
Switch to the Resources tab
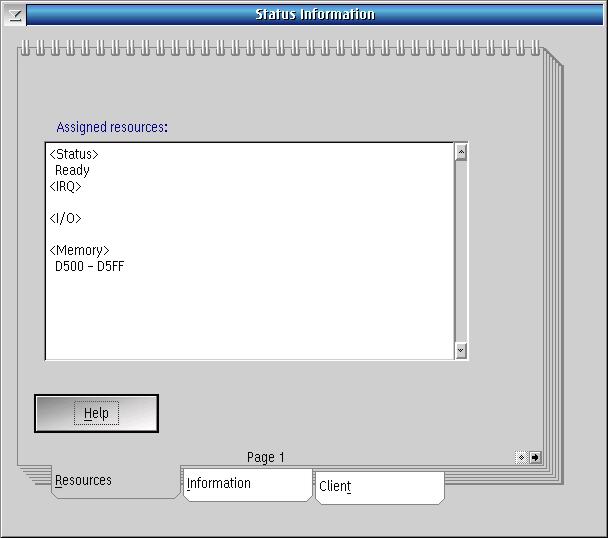click(x=115, y=481)
